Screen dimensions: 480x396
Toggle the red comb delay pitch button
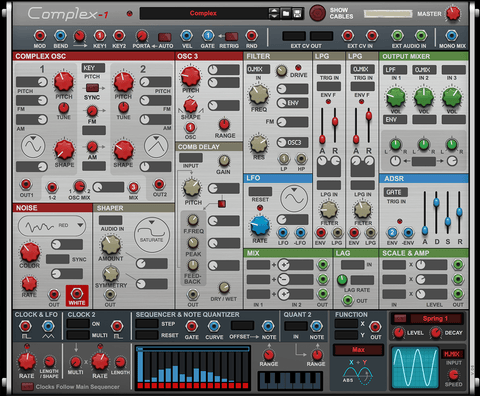pos(222,203)
